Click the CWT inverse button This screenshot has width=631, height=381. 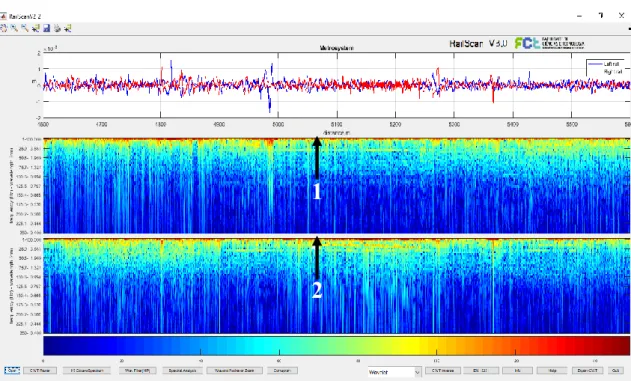point(443,371)
